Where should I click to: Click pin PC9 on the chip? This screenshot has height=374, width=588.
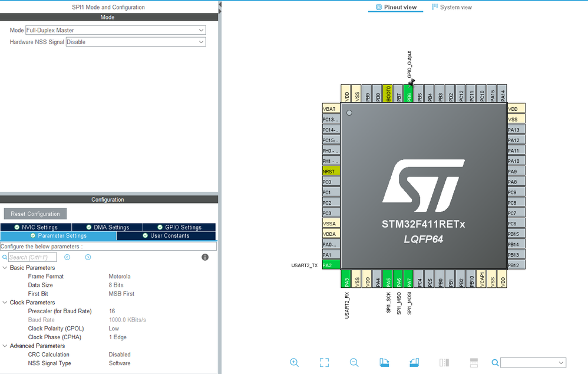point(516,192)
